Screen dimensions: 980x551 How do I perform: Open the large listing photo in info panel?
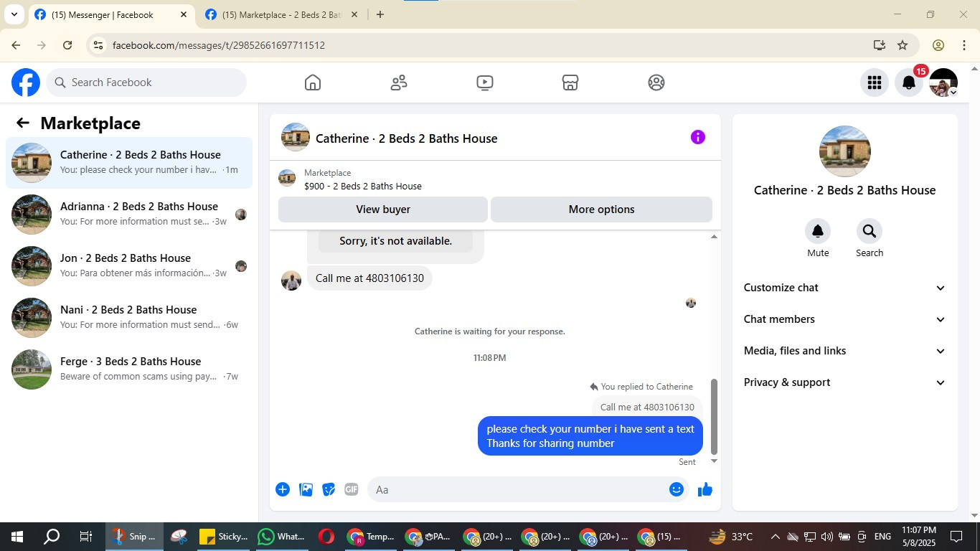click(x=845, y=151)
